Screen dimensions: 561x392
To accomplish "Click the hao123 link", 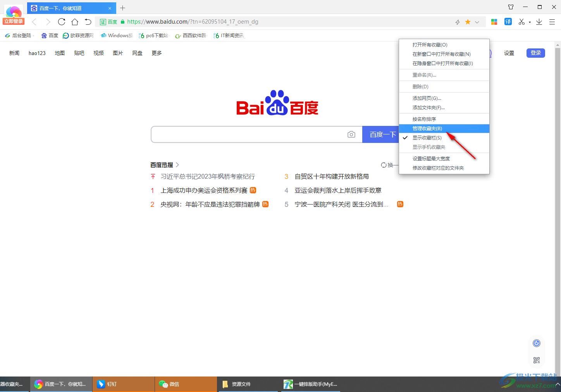I will tap(37, 53).
